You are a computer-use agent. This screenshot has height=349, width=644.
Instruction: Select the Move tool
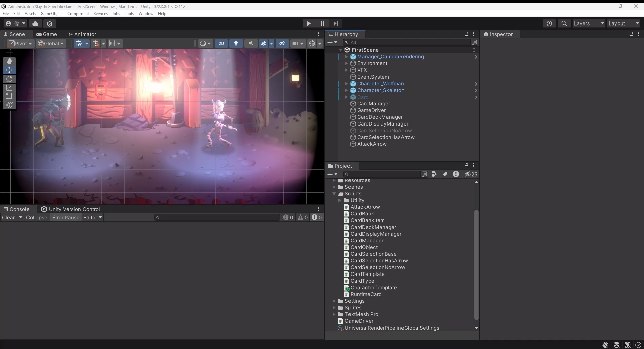(x=9, y=70)
